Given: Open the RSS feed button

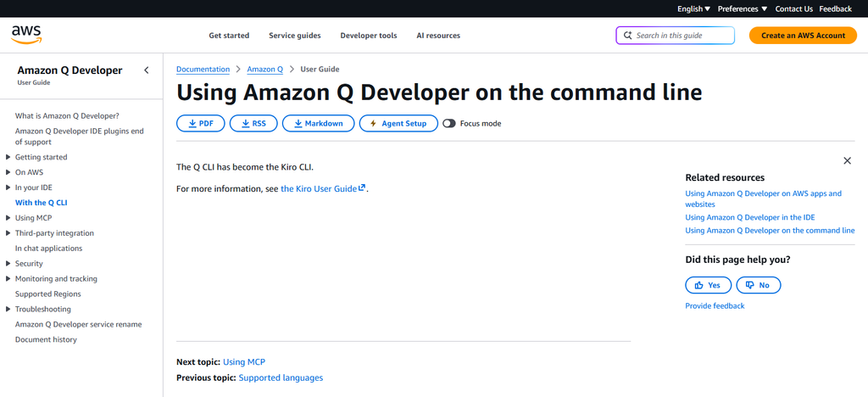Looking at the screenshot, I should tap(253, 124).
